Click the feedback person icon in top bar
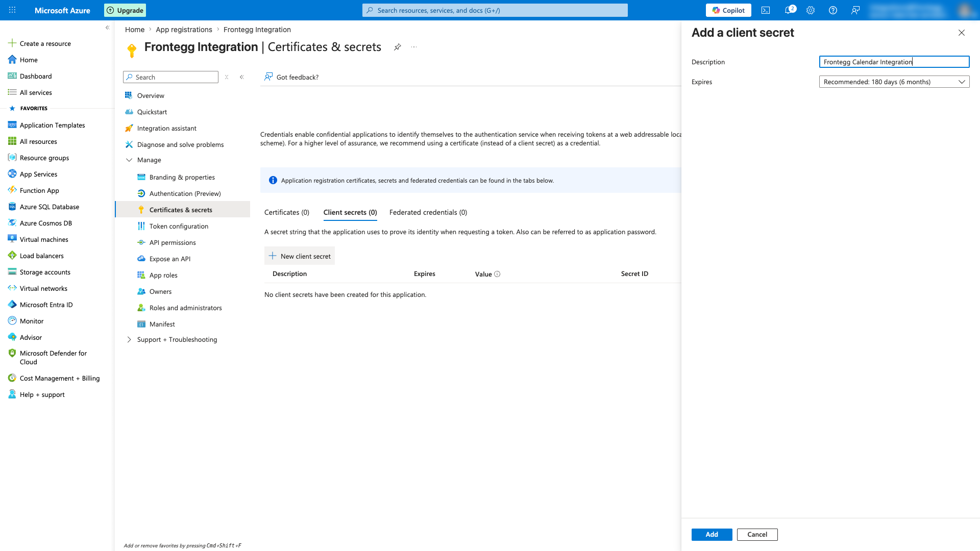The width and height of the screenshot is (980, 551). tap(855, 10)
